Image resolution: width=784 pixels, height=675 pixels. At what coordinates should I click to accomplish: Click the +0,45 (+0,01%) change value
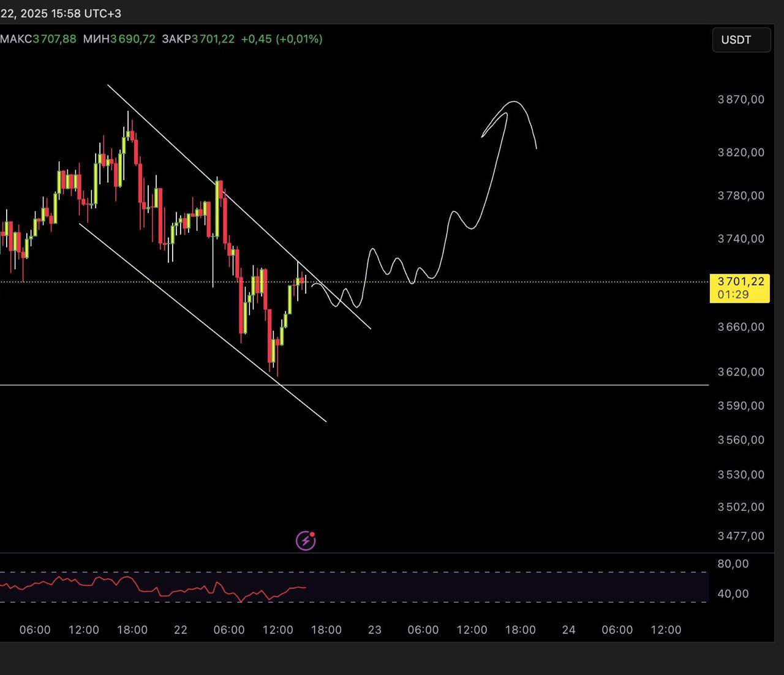[x=282, y=39]
